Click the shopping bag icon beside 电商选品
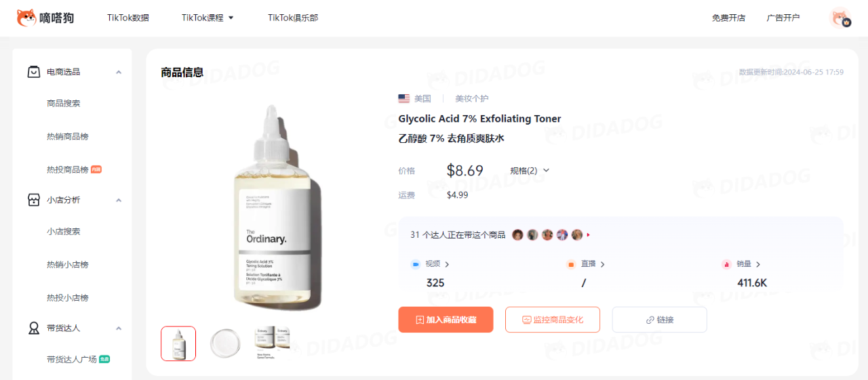Screen dimensions: 868x380 tap(33, 72)
